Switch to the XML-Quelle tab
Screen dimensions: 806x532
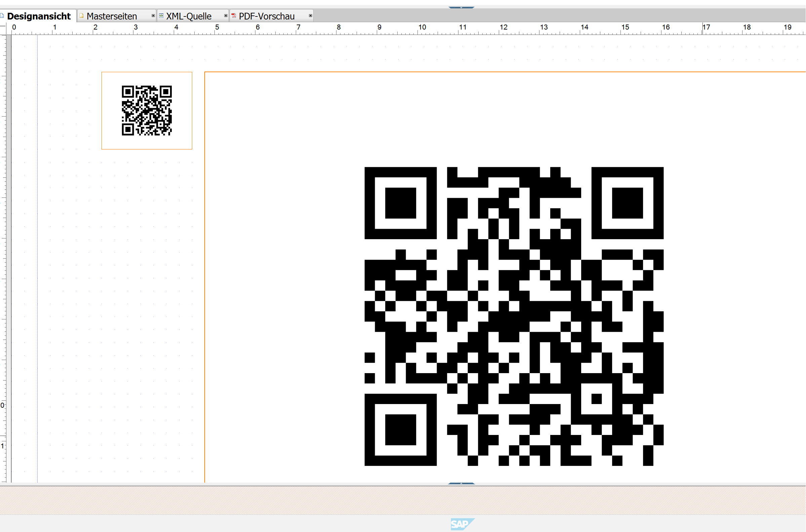(x=189, y=16)
